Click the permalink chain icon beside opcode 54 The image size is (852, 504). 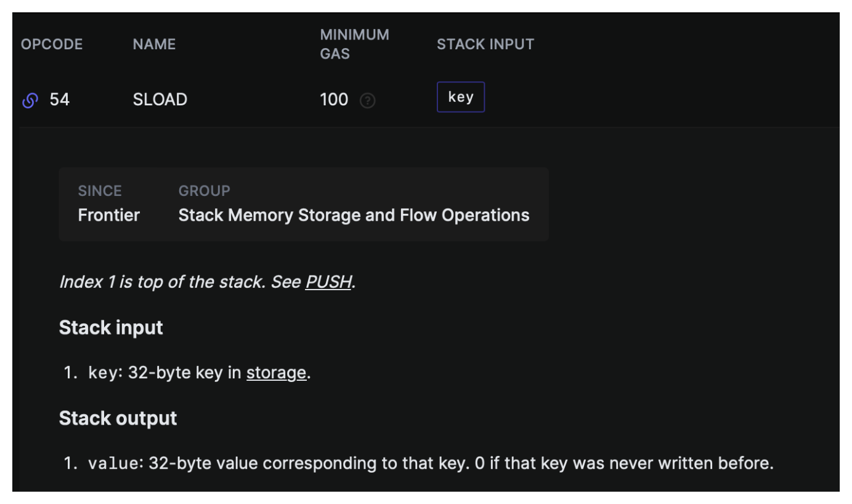click(30, 100)
